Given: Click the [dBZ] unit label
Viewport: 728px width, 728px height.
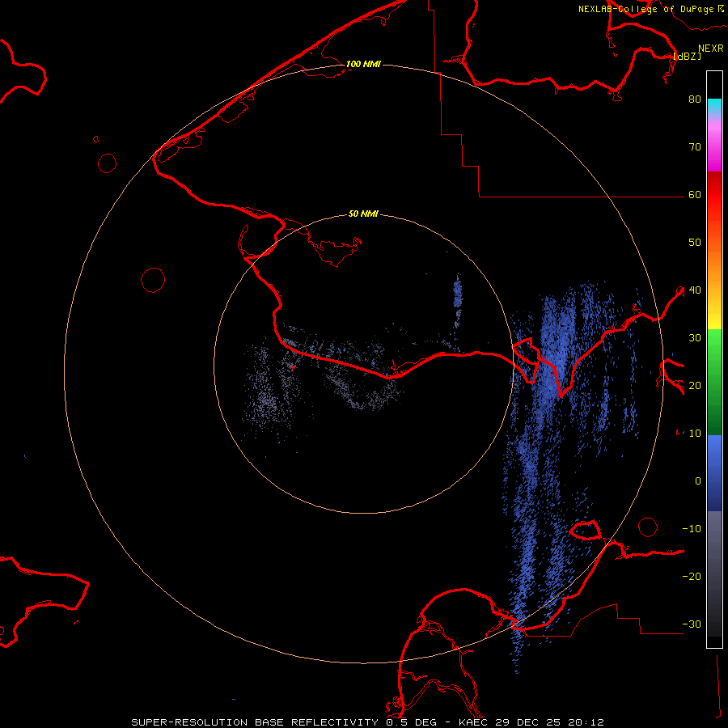Looking at the screenshot, I should [687, 56].
